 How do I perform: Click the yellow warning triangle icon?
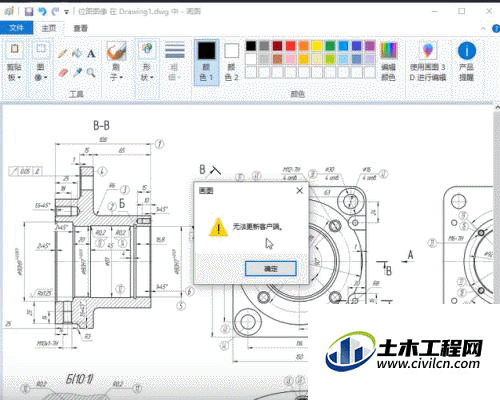click(x=218, y=227)
